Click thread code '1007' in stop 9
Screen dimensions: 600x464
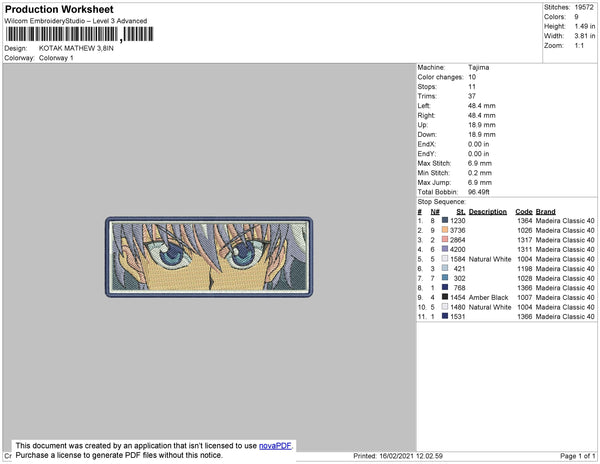tap(524, 297)
